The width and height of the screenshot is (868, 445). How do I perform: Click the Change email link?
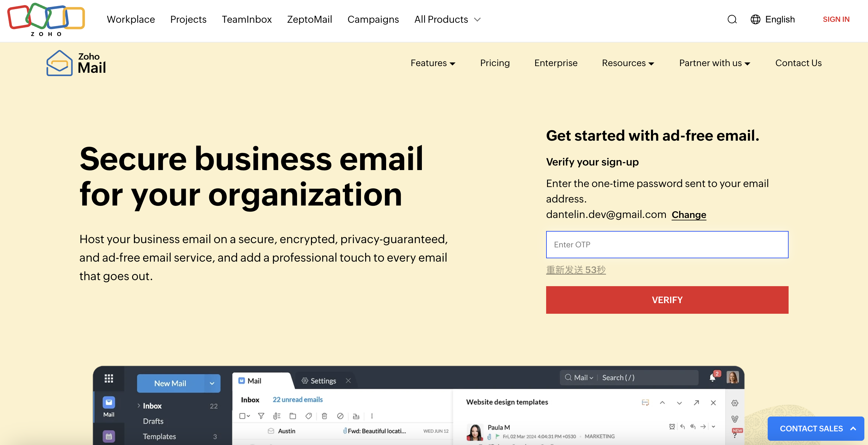[689, 215]
